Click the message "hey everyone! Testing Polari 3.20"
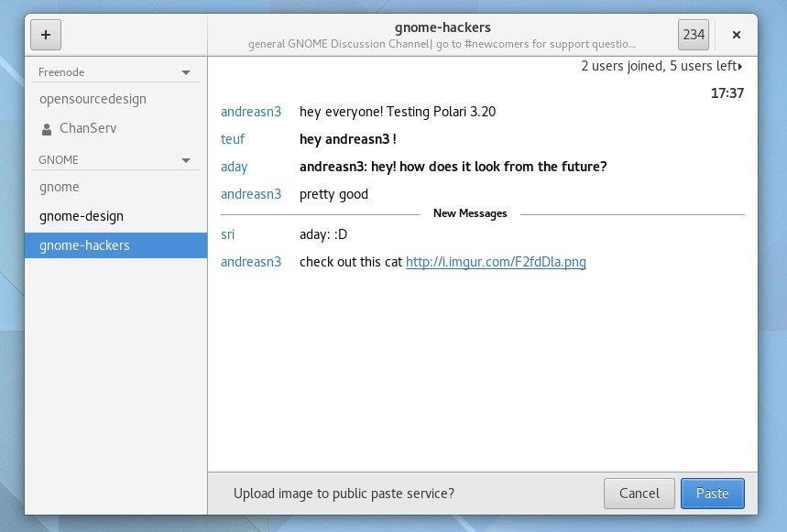787x532 pixels. click(398, 112)
